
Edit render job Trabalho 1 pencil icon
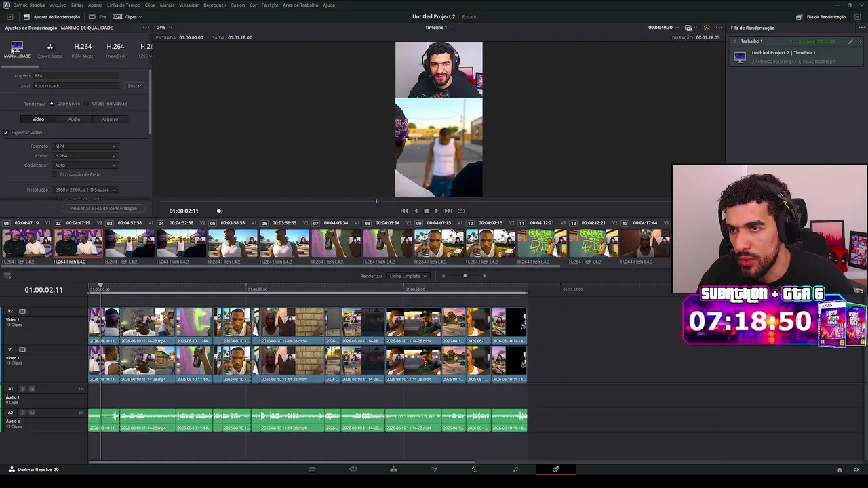(x=850, y=41)
